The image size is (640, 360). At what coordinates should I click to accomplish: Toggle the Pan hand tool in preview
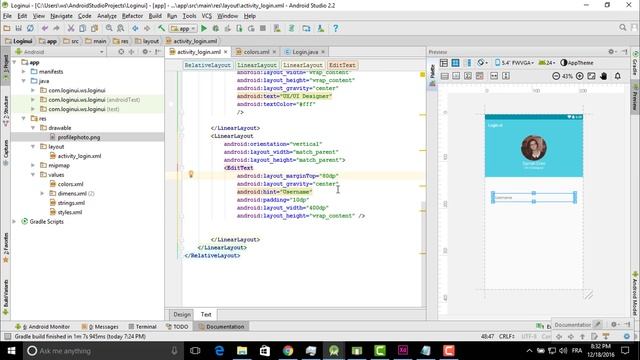pyautogui.click(x=604, y=76)
